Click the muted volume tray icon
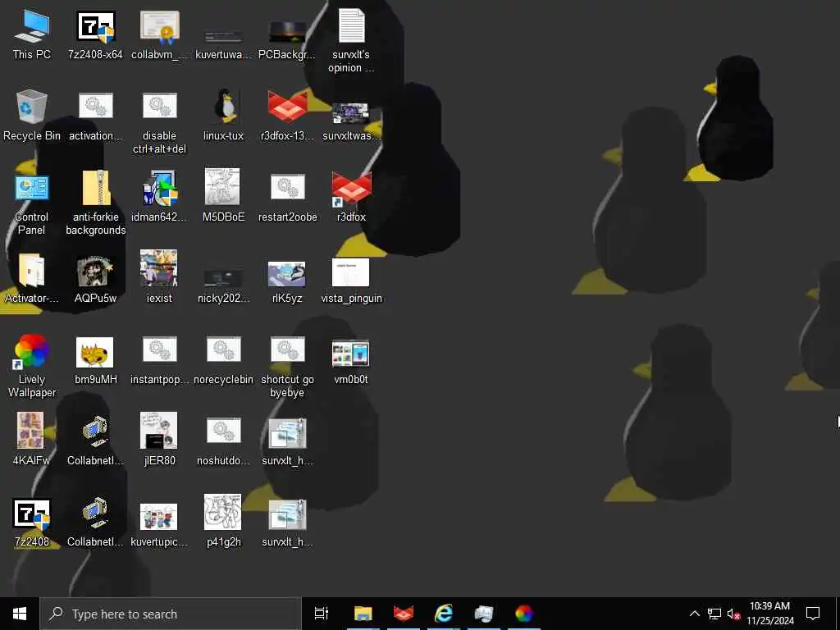This screenshot has width=840, height=630. [x=734, y=614]
